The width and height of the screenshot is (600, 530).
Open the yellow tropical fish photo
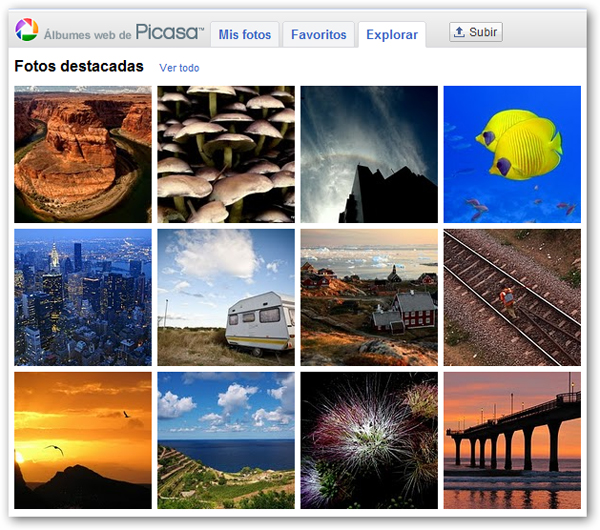coord(512,154)
